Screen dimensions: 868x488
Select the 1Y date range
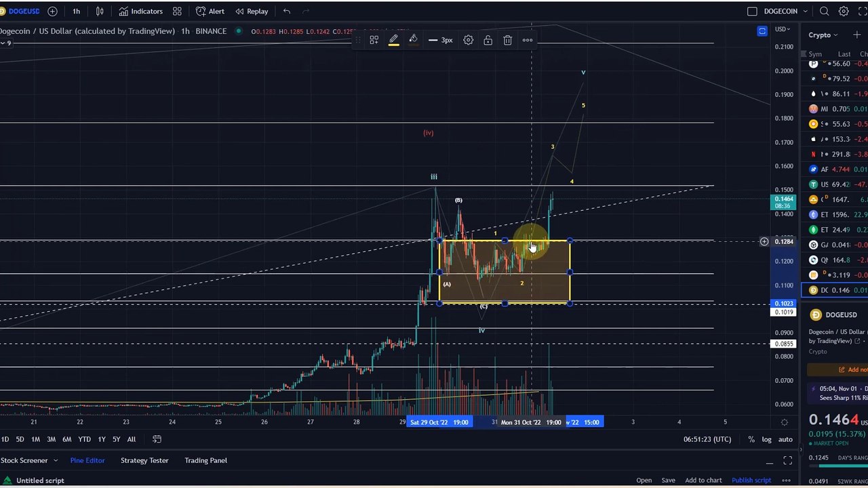(101, 439)
